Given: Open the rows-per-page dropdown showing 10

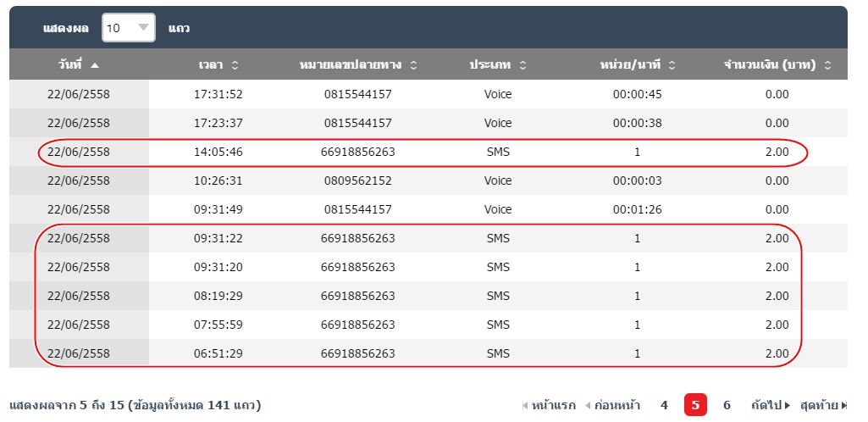Looking at the screenshot, I should point(129,28).
